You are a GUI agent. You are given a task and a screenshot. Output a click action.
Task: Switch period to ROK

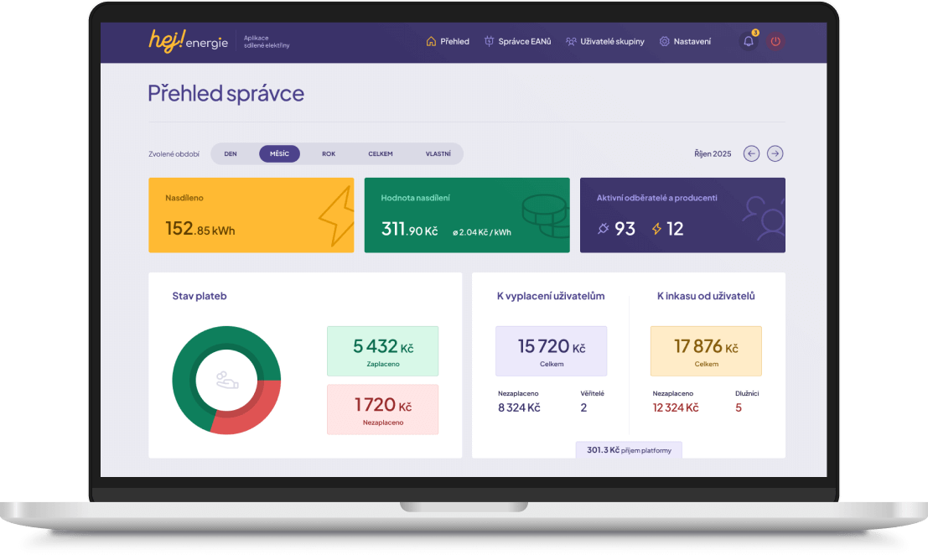pos(329,154)
